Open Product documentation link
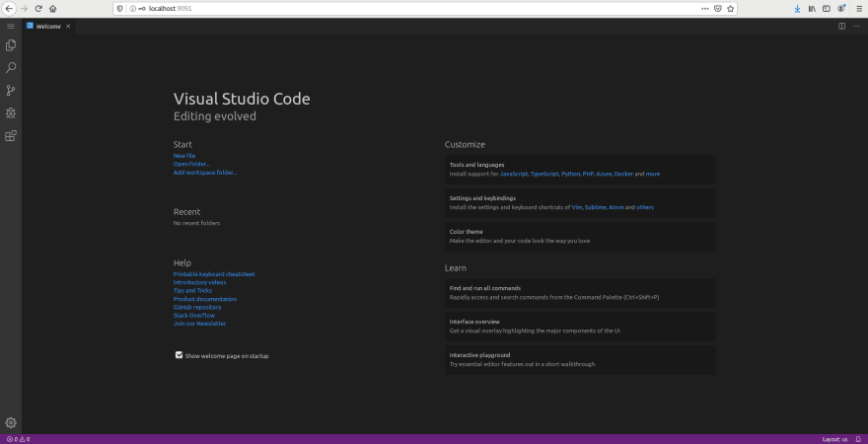The height and width of the screenshot is (444, 868). click(205, 299)
